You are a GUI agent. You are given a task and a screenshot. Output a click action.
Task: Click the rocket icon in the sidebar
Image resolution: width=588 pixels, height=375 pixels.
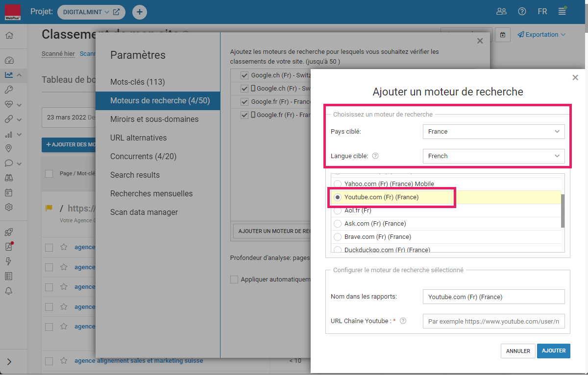[9, 233]
